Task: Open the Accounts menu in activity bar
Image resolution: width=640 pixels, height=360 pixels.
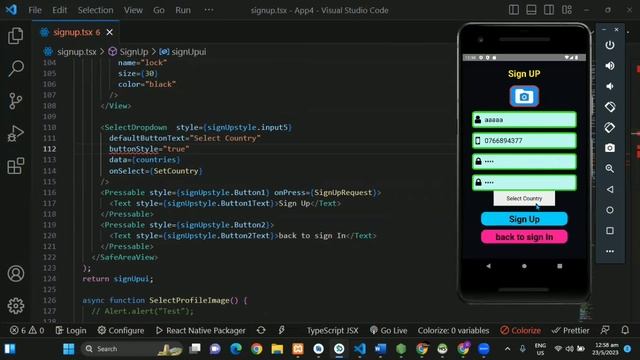Action: pyautogui.click(x=16, y=273)
